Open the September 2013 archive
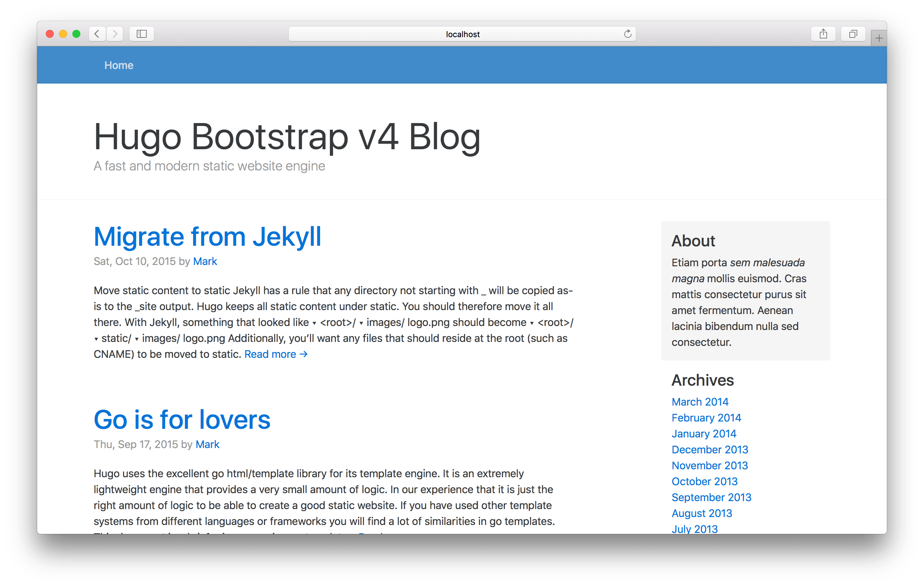This screenshot has height=587, width=924. pyautogui.click(x=711, y=497)
